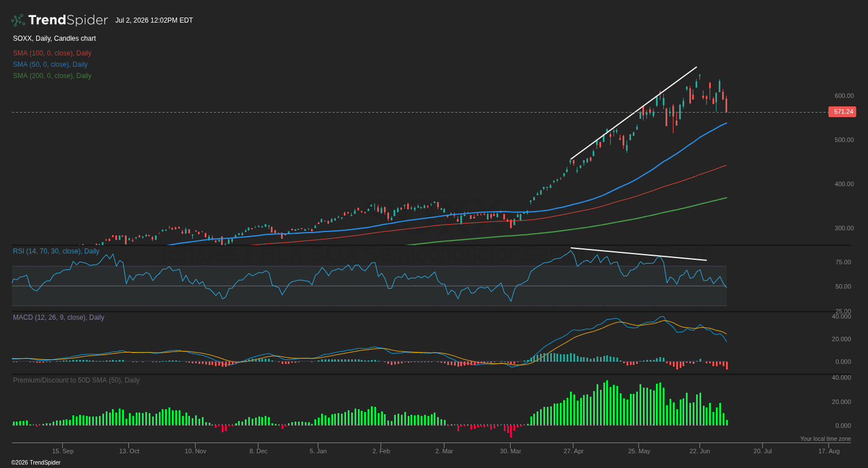Click the 600.00 price axis label

click(x=844, y=96)
